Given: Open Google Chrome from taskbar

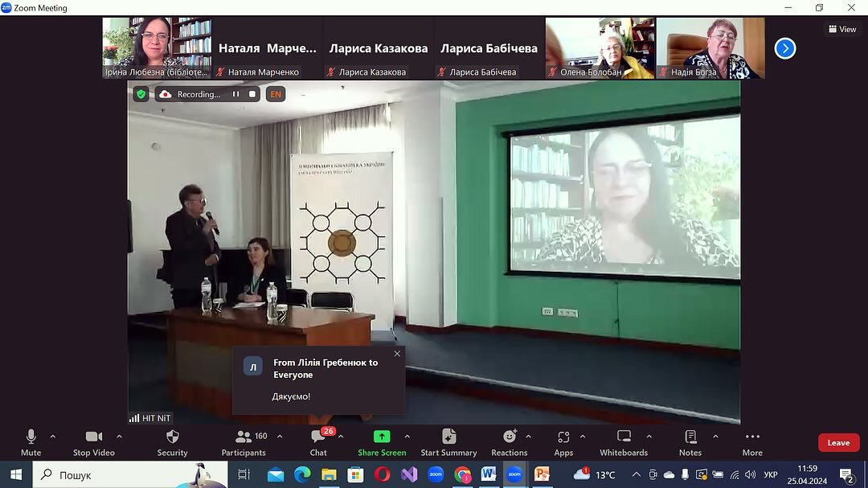Looking at the screenshot, I should (x=461, y=474).
